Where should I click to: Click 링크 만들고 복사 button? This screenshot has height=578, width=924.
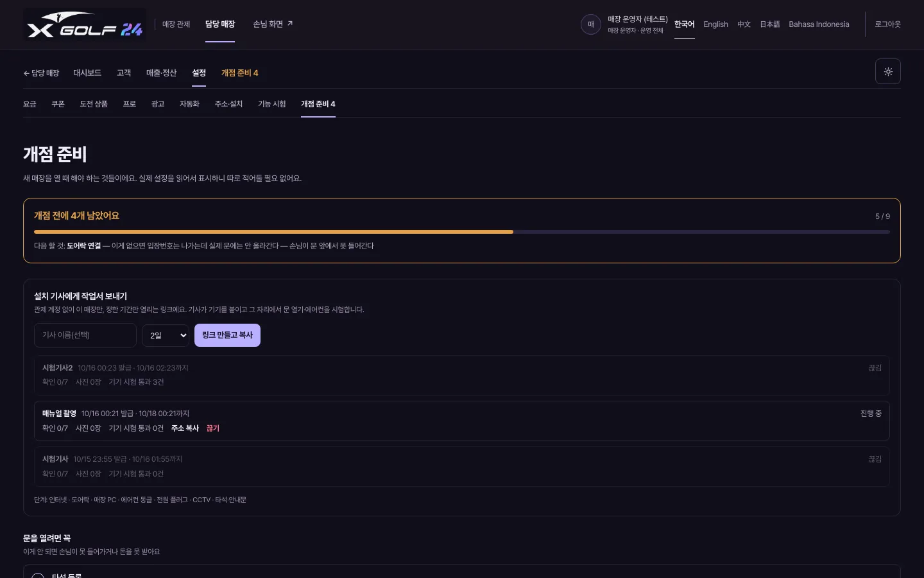(227, 335)
